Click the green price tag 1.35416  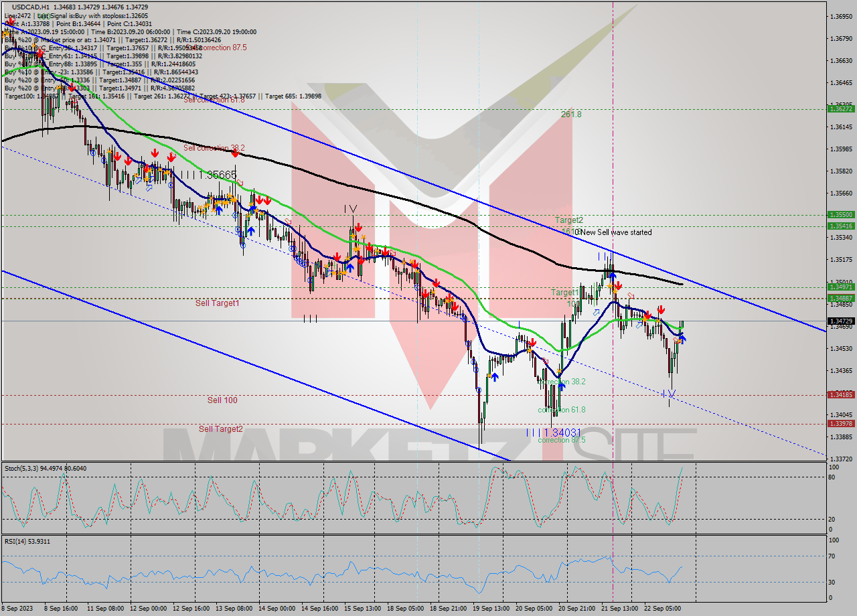pos(841,226)
